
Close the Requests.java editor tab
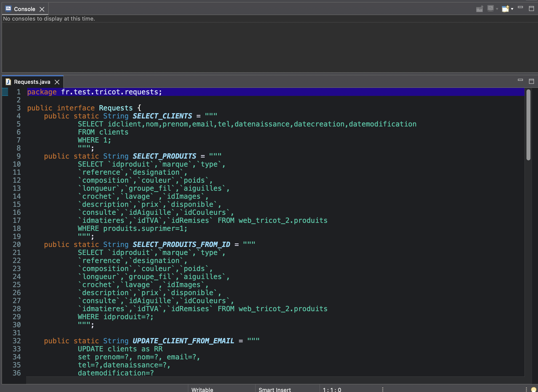tap(57, 82)
